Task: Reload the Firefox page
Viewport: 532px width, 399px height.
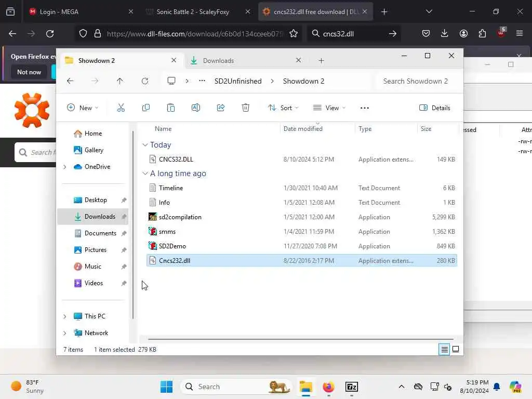Action: point(50,34)
